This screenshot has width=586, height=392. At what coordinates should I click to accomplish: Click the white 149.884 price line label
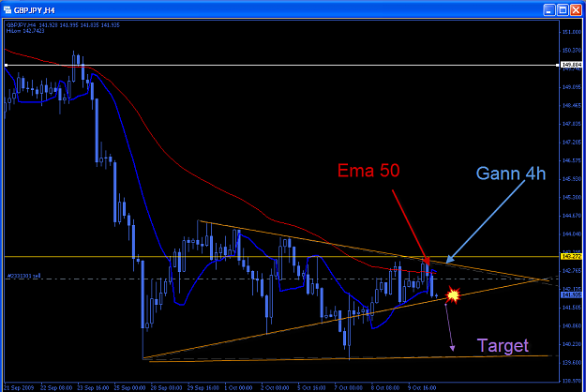(571, 65)
